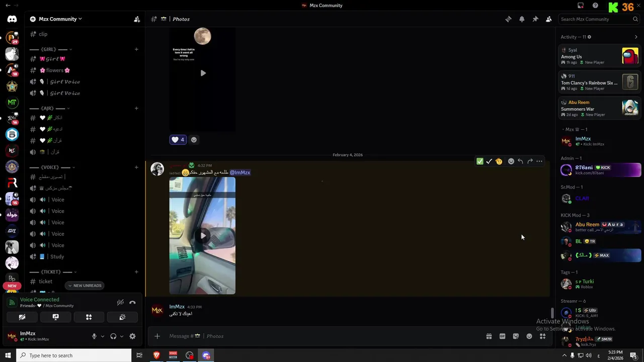Expand Activity section arrow
This screenshot has width=644, height=362.
(x=636, y=37)
